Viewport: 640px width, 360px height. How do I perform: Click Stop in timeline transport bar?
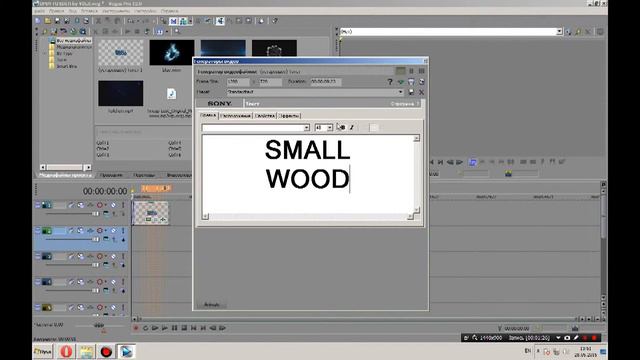coord(184,328)
